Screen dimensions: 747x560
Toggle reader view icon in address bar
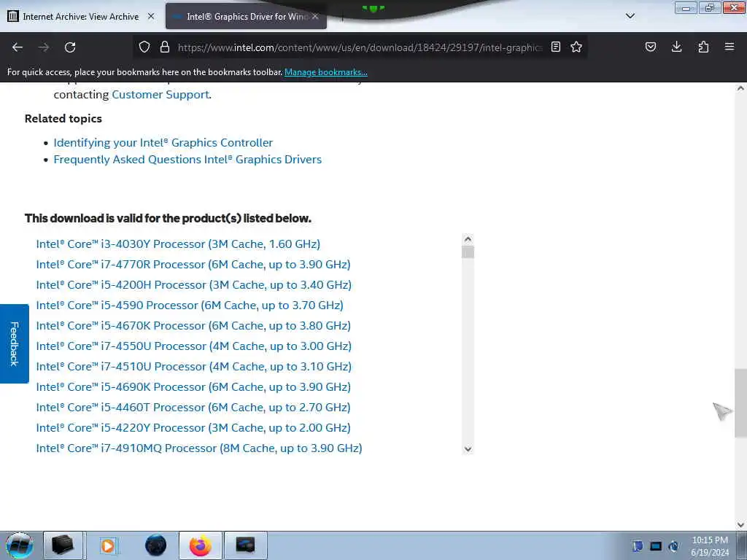(555, 47)
